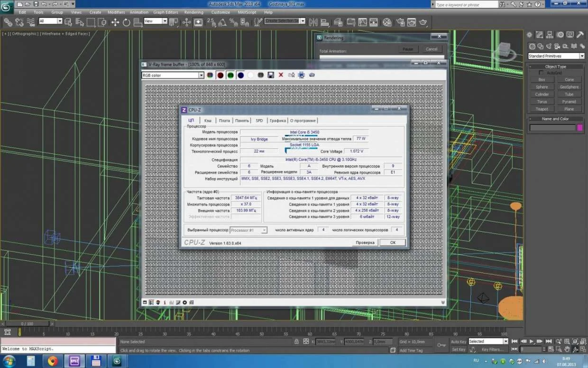This screenshot has width=588, height=368.
Task: Toggle the red channel in frame buffer
Action: [220, 75]
